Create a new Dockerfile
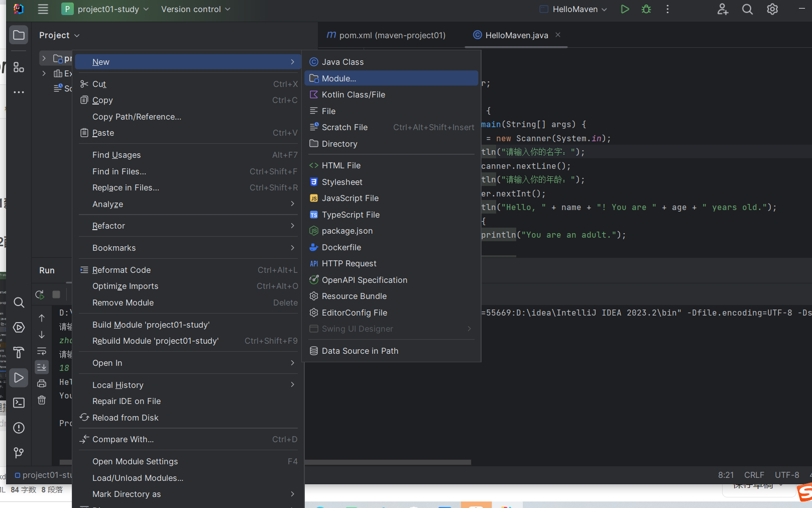This screenshot has height=508, width=812. [391, 247]
